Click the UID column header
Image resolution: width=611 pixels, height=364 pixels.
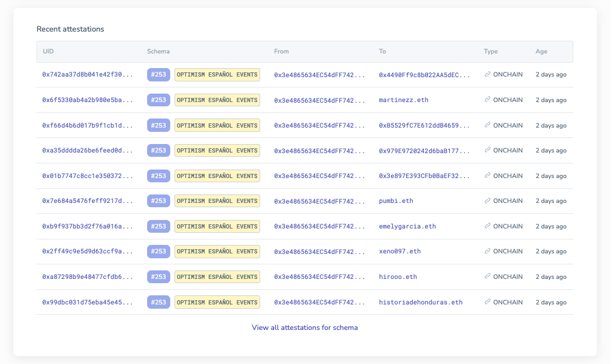(x=49, y=52)
